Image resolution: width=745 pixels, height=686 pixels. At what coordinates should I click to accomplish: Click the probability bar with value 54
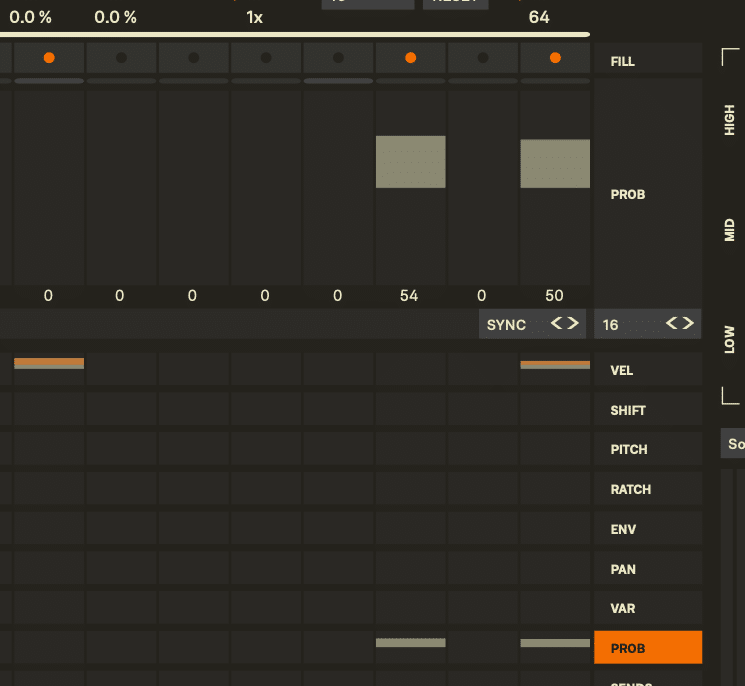pos(410,162)
